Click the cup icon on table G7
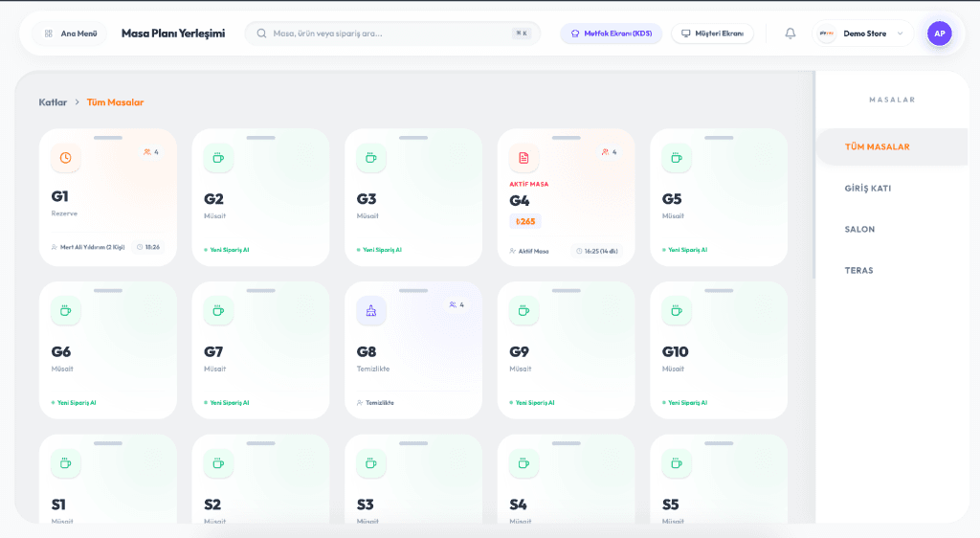 point(218,310)
